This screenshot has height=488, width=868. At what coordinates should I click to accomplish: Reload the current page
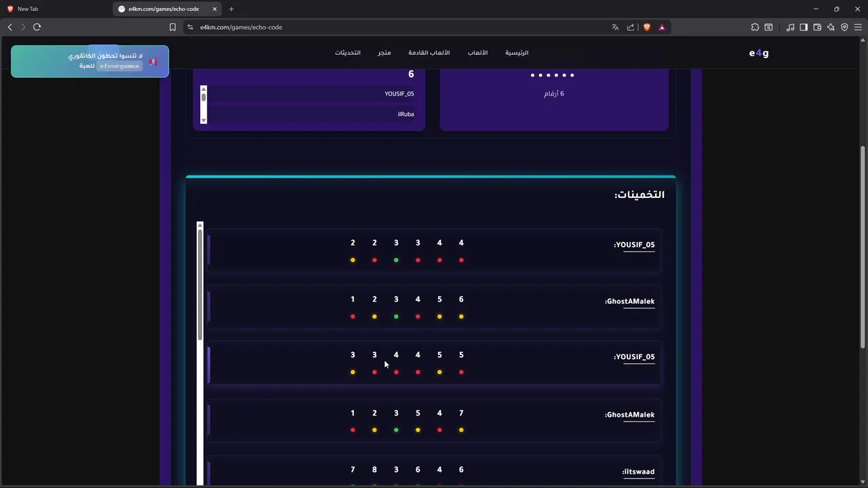click(x=37, y=27)
